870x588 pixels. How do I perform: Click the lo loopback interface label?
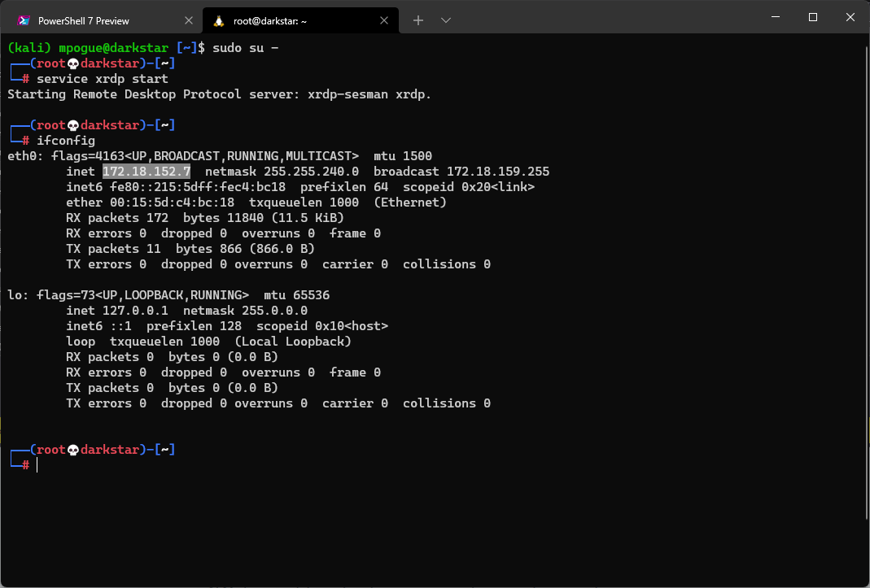[14, 294]
